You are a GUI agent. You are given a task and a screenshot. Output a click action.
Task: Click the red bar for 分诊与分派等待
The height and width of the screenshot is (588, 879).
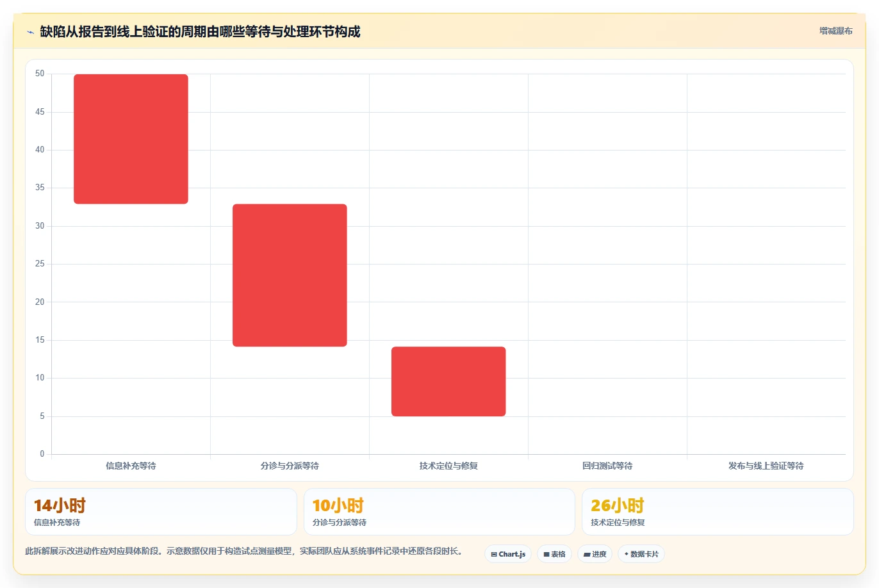[x=290, y=275]
